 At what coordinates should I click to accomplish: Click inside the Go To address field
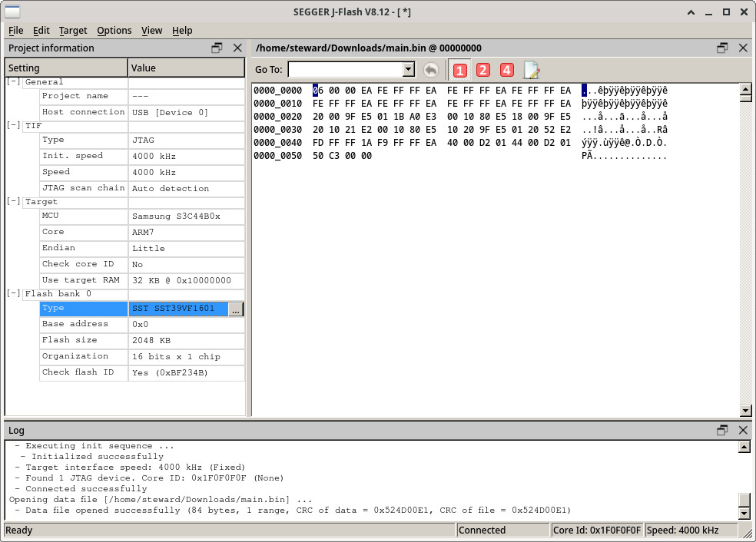[x=346, y=69]
